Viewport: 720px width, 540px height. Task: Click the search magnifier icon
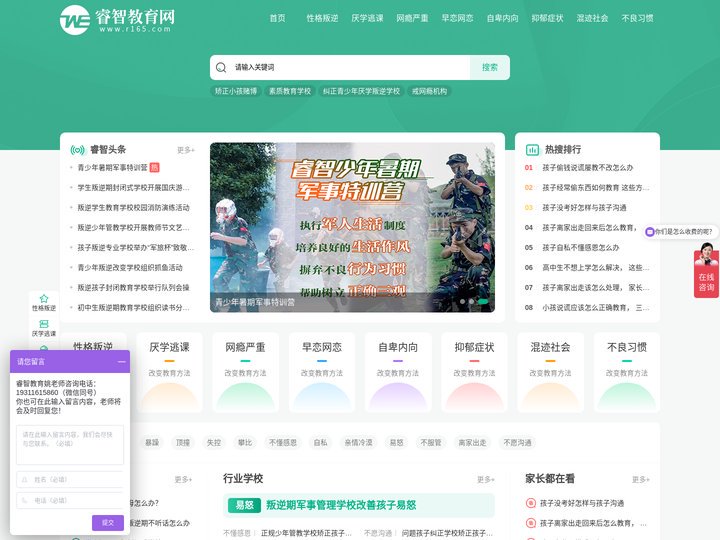tap(221, 68)
